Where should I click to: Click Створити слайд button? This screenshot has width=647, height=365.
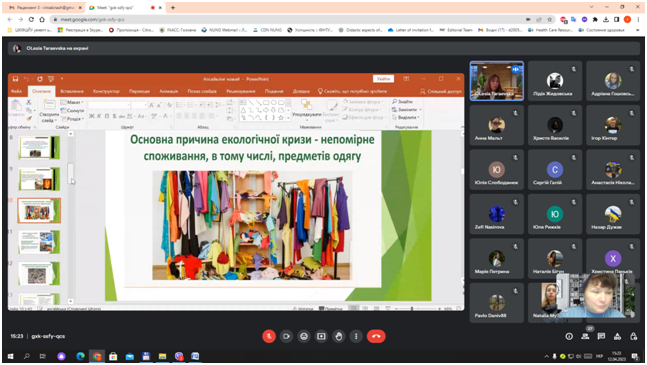point(49,111)
